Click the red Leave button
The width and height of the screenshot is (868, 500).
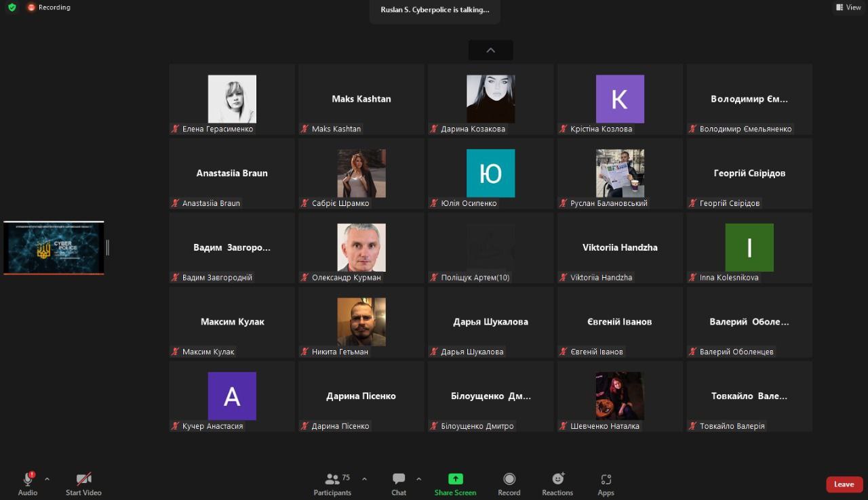[844, 484]
